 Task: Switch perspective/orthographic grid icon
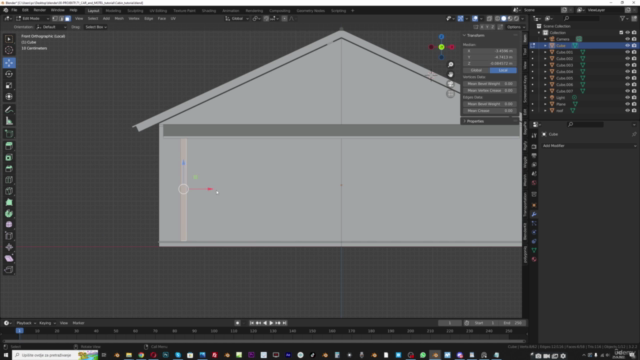451,94
